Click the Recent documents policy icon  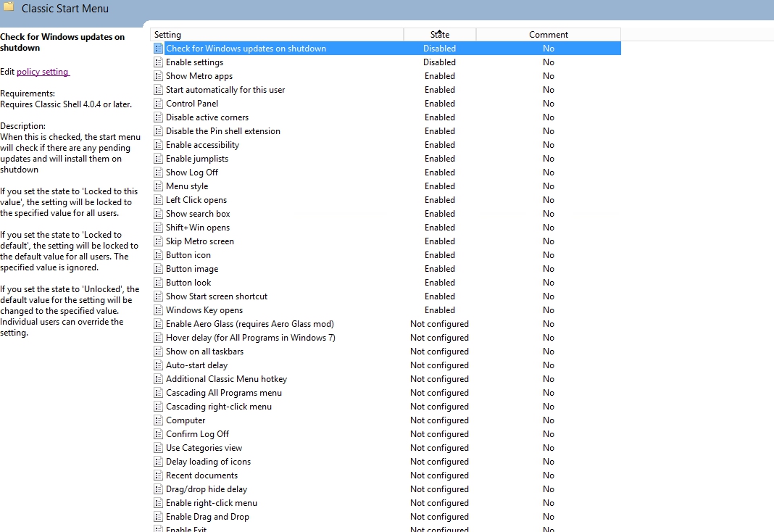point(159,475)
